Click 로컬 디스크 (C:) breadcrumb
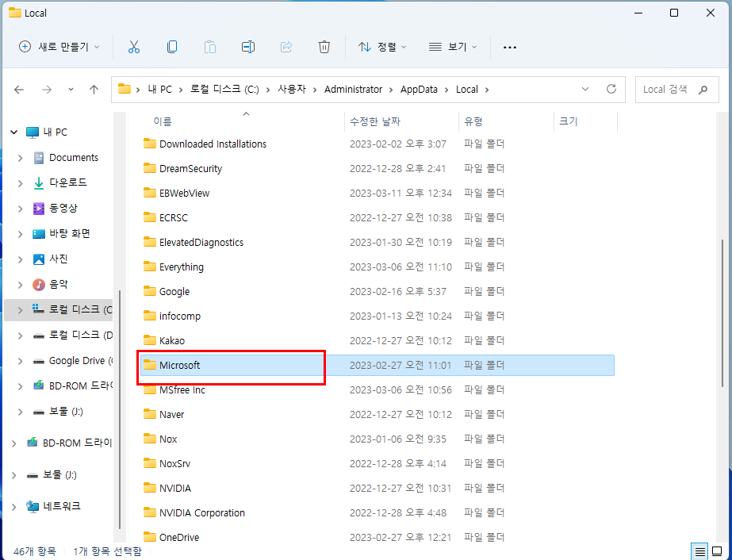732x560 pixels. [224, 89]
